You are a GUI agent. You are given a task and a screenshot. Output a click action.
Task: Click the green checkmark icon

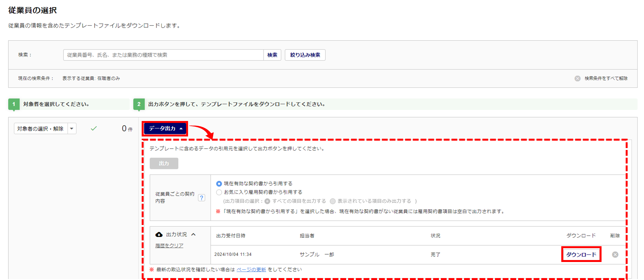[x=94, y=128]
